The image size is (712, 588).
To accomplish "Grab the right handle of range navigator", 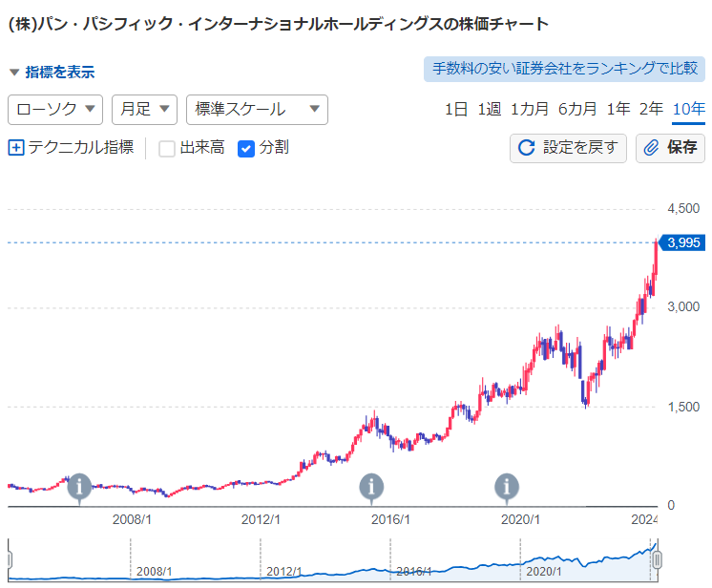I will click(x=657, y=560).
